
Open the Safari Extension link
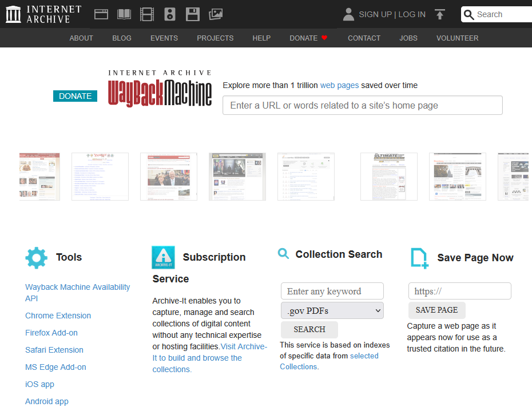[x=54, y=350]
